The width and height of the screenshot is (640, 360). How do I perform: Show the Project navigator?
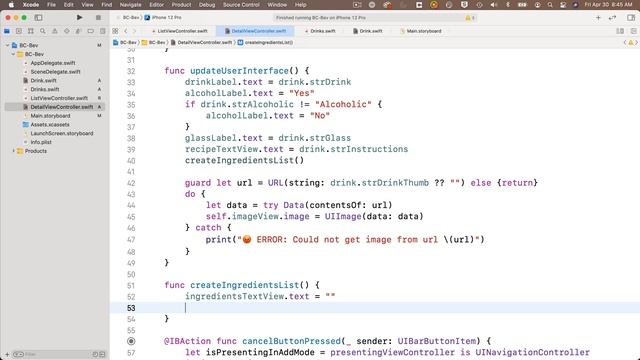coord(7,31)
